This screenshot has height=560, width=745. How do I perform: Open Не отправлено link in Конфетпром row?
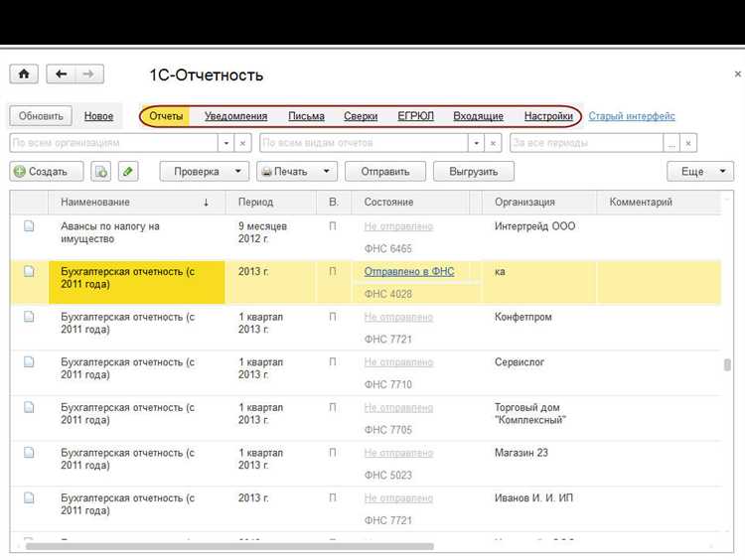tap(398, 317)
